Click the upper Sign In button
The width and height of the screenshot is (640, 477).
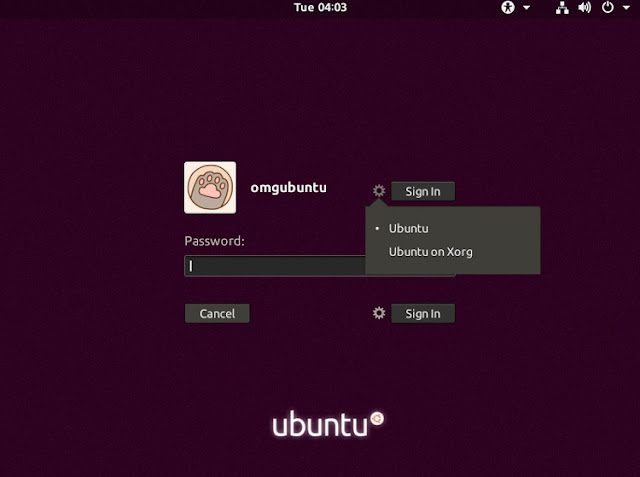(x=423, y=191)
